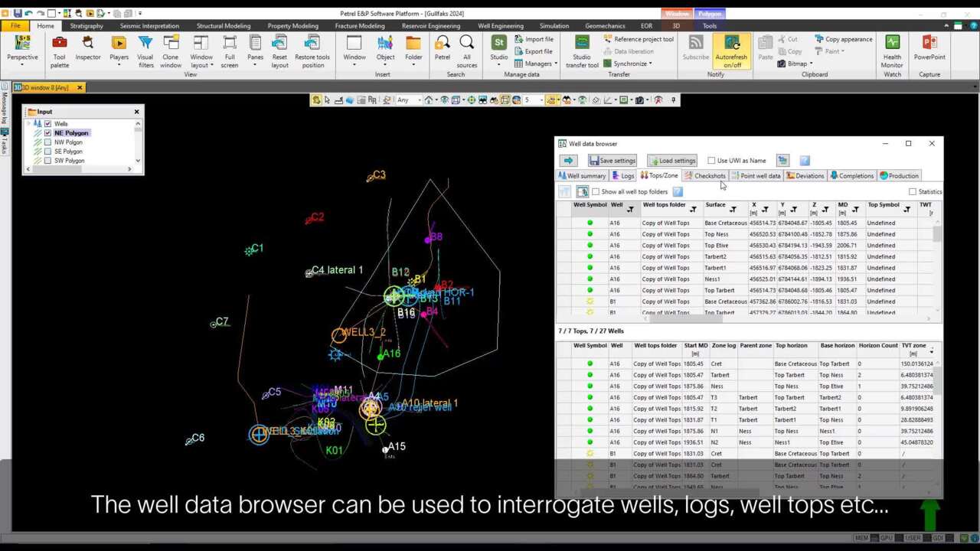The width and height of the screenshot is (980, 551).
Task: Open the File menu
Action: [x=15, y=26]
